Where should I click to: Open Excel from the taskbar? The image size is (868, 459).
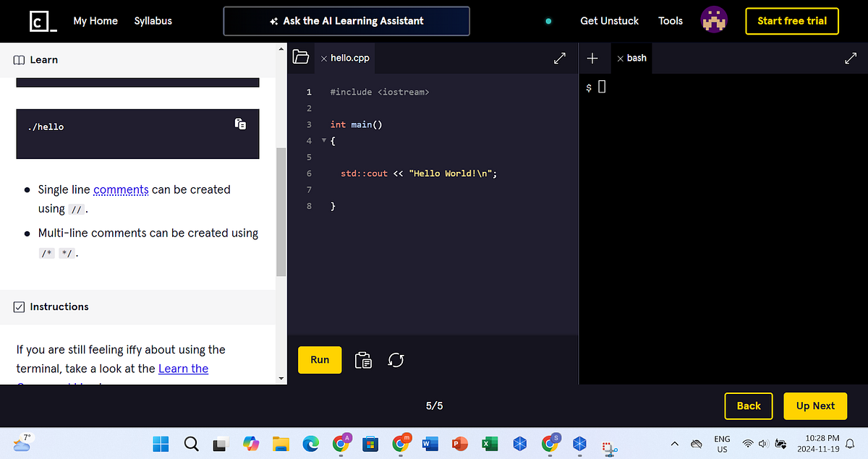(490, 443)
